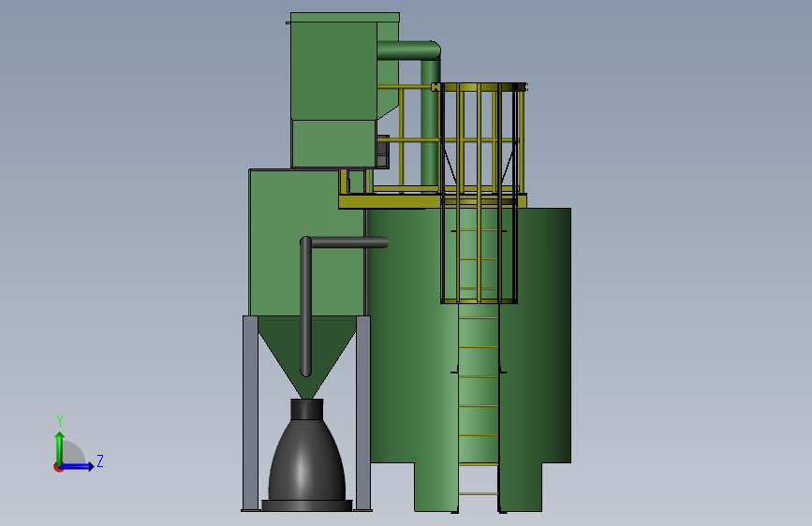
Task: Select the left gray support leg
Action: coord(250,413)
